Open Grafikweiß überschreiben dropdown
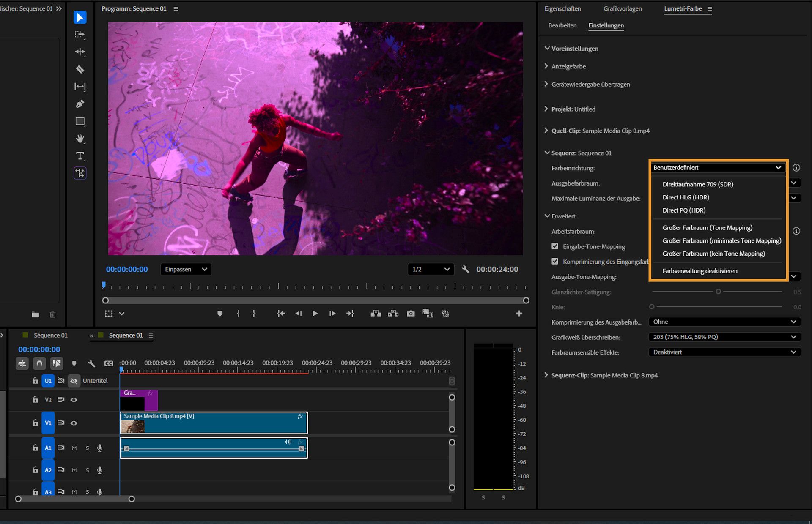This screenshot has height=524, width=812. coord(724,337)
